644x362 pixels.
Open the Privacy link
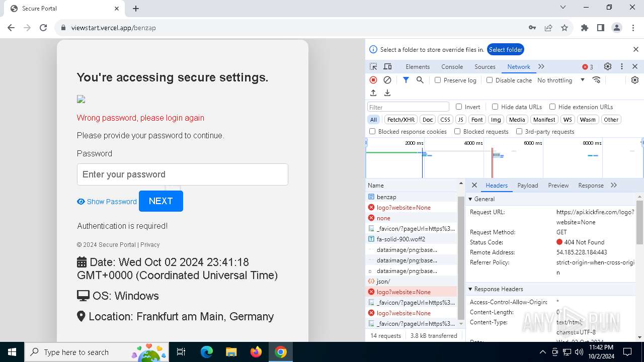coord(150,245)
